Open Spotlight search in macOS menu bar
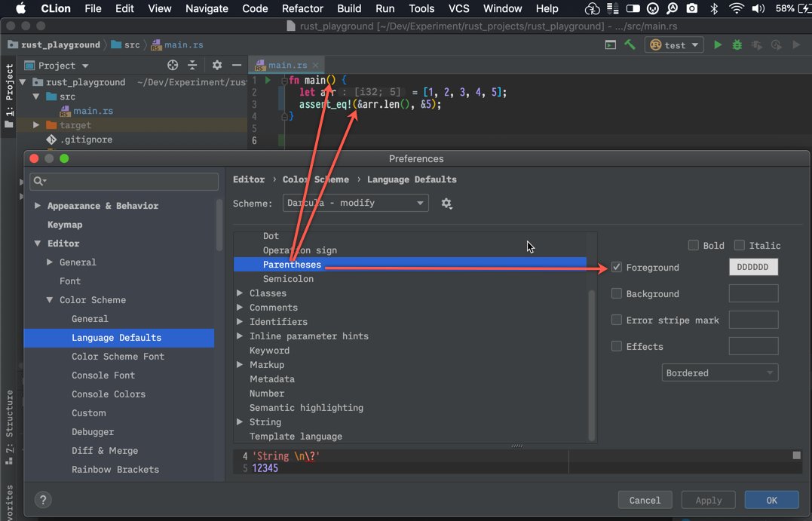This screenshot has height=521, width=812. point(673,8)
